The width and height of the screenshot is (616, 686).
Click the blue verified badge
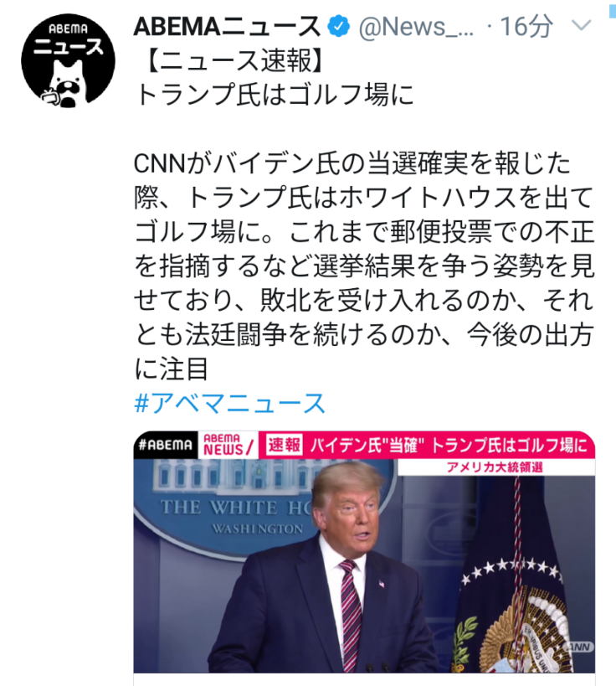[339, 26]
